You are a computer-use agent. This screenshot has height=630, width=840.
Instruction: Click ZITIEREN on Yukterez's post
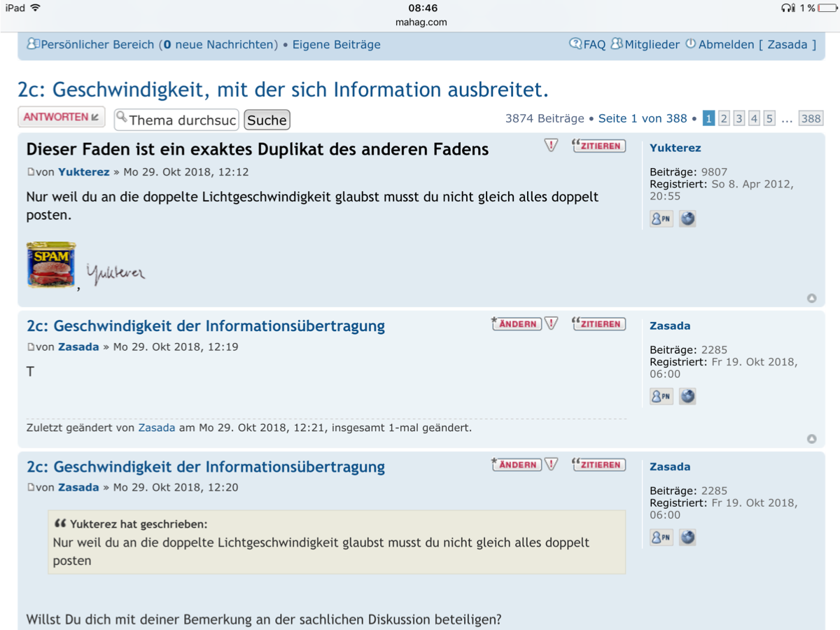(x=599, y=146)
